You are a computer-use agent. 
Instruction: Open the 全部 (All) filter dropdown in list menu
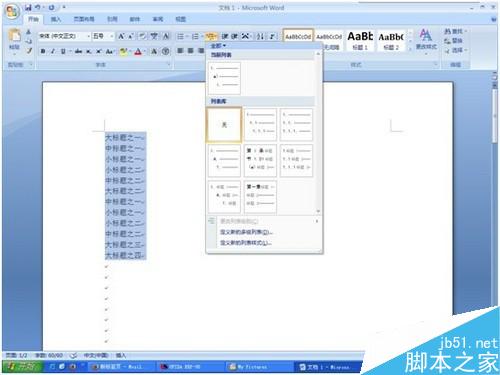pyautogui.click(x=218, y=45)
